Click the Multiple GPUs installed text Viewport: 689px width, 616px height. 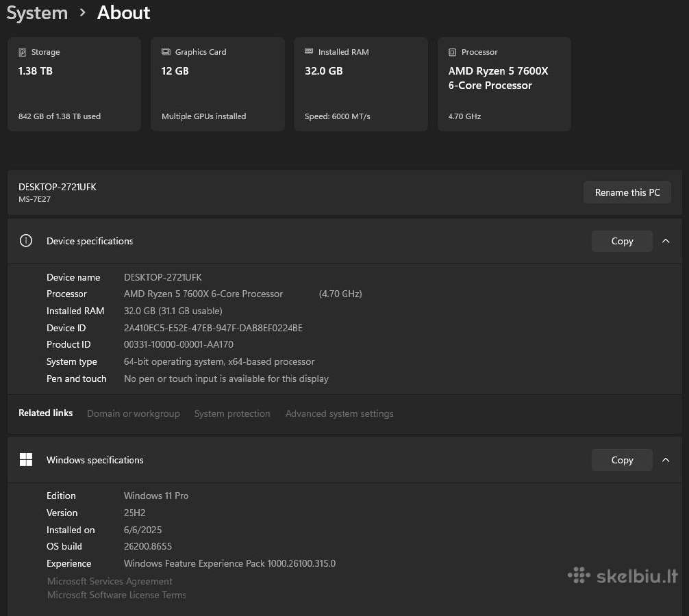point(204,116)
